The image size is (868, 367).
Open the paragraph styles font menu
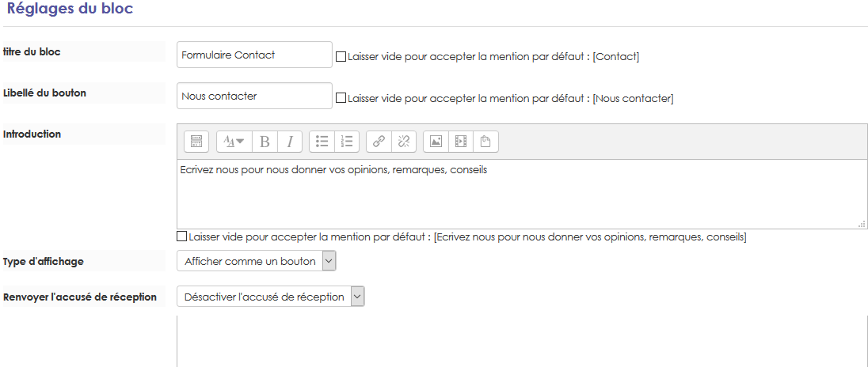click(233, 142)
